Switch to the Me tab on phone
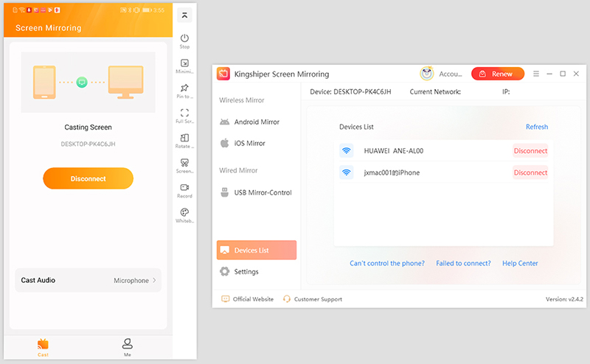The height and width of the screenshot is (364, 590). [x=128, y=346]
